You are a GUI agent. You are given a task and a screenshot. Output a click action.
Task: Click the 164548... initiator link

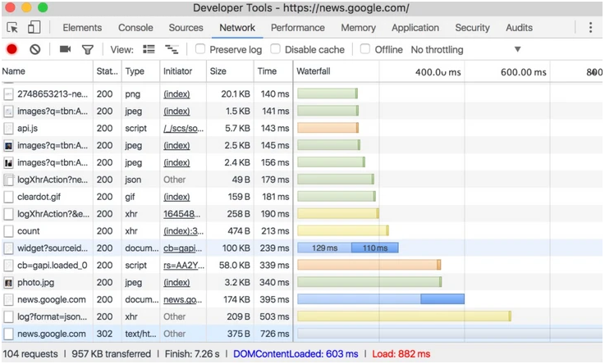[181, 214]
